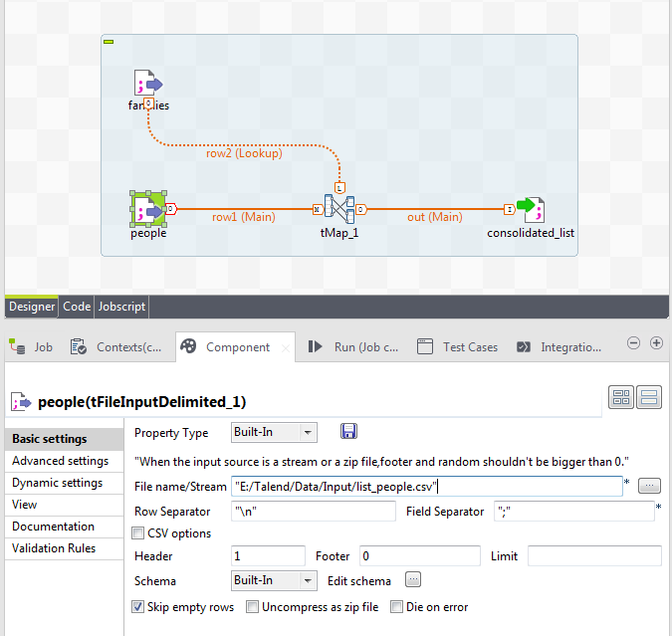Select the Validation Rules section
Viewport: 672px width, 636px height.
pyautogui.click(x=65, y=548)
